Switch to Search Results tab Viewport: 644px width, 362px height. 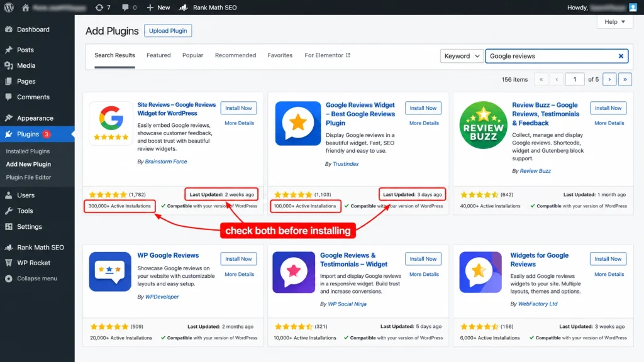coord(114,55)
